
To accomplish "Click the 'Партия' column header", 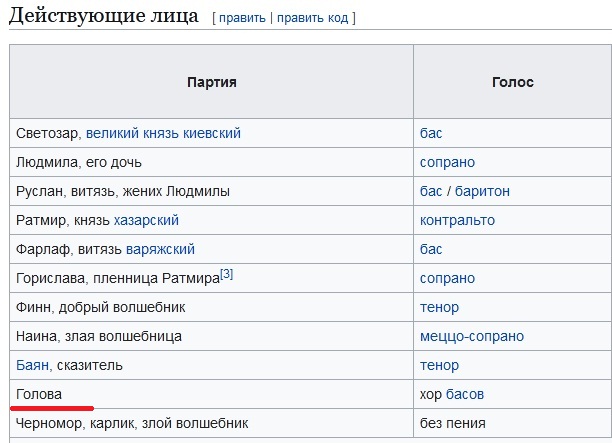I will [212, 82].
